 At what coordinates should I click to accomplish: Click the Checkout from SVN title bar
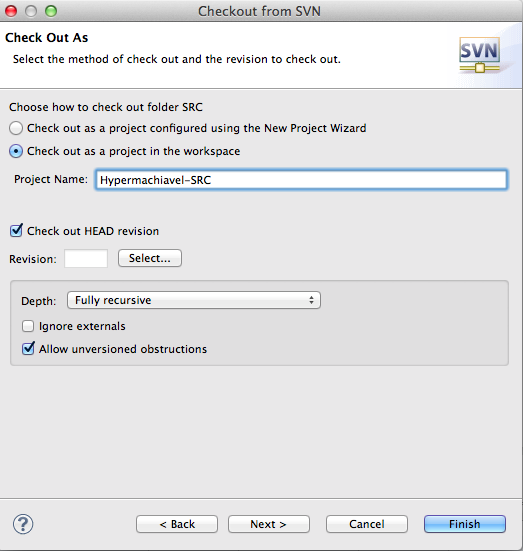pos(259,11)
